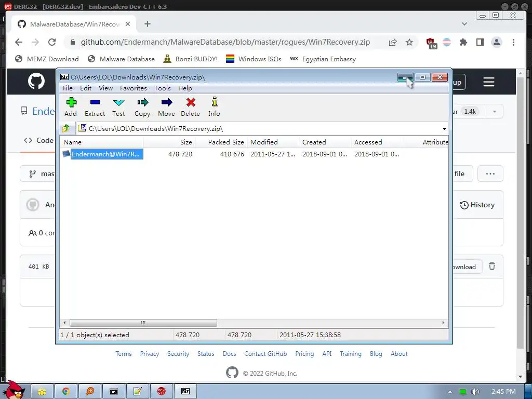Open the MEMZ Download bookmark
Screen dimensions: 532x399
[47, 59]
